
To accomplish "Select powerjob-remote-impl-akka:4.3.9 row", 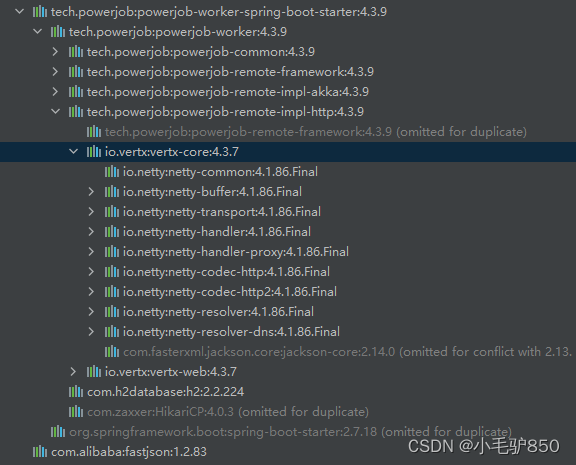I will (288, 92).
